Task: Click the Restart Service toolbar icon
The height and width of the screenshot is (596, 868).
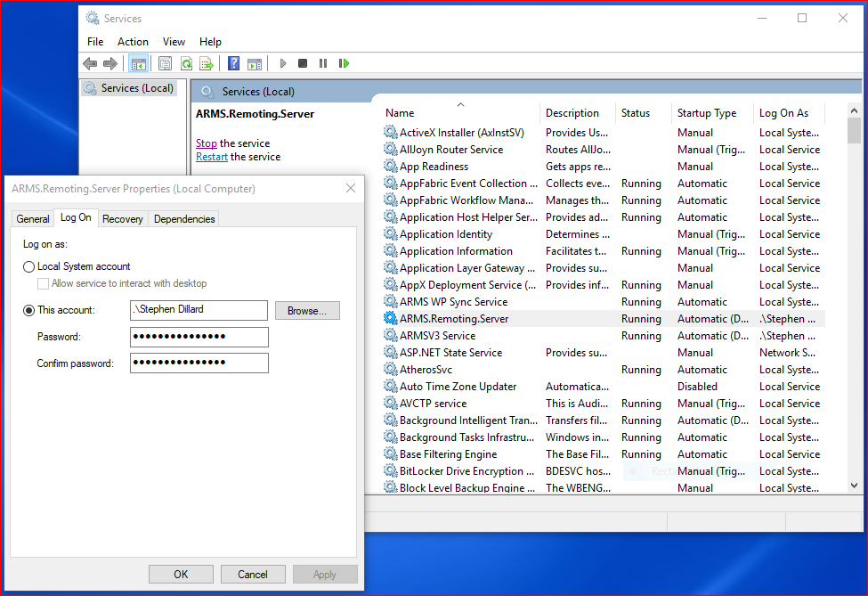Action: [x=344, y=64]
